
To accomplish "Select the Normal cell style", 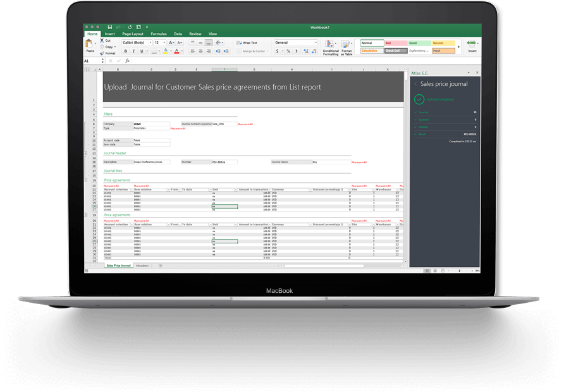I will pos(372,43).
